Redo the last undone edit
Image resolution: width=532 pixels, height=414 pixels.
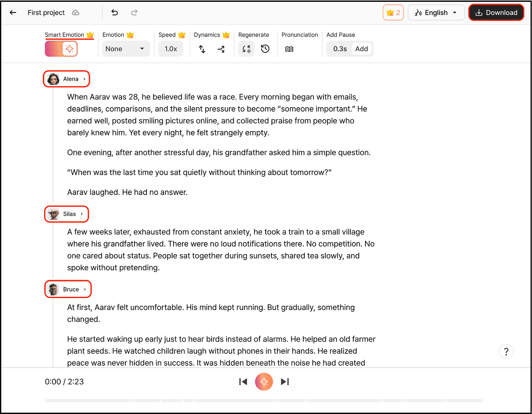(x=134, y=12)
